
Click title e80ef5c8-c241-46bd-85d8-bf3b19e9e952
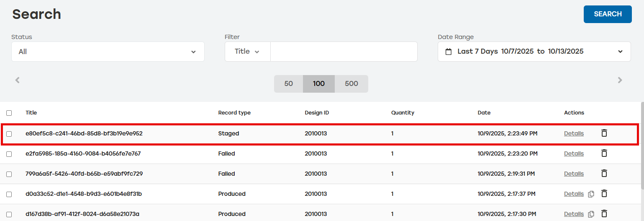[84, 133]
